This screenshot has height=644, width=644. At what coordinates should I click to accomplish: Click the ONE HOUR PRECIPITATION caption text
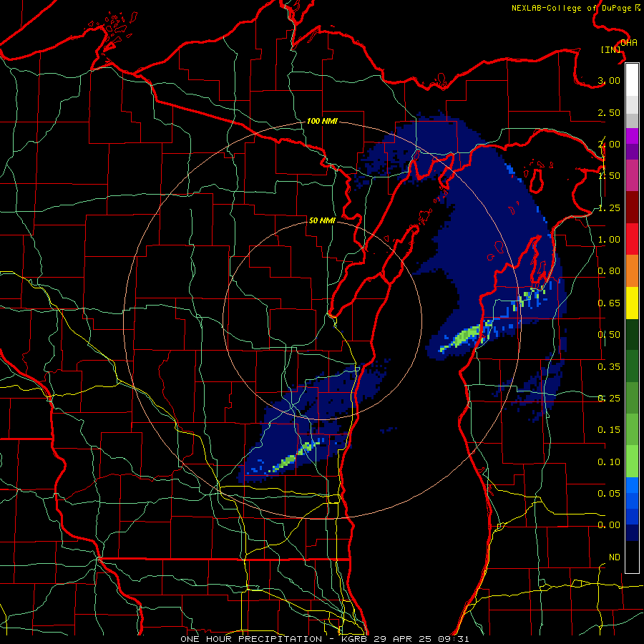point(251,639)
